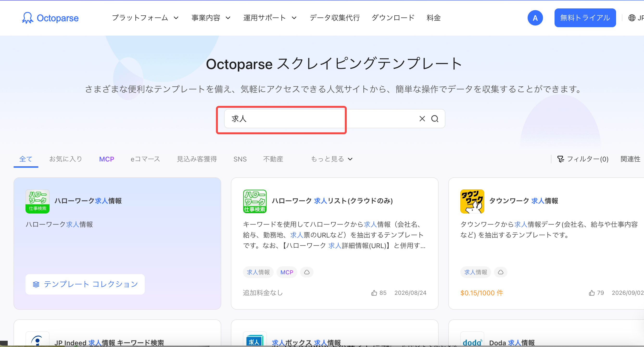Click 求人情報 tag on ハローワーク 求人リスト card
Image resolution: width=644 pixels, height=347 pixels.
point(258,272)
